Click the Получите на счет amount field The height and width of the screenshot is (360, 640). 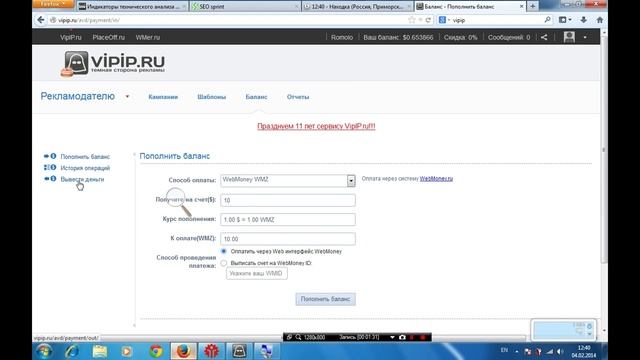coord(288,200)
